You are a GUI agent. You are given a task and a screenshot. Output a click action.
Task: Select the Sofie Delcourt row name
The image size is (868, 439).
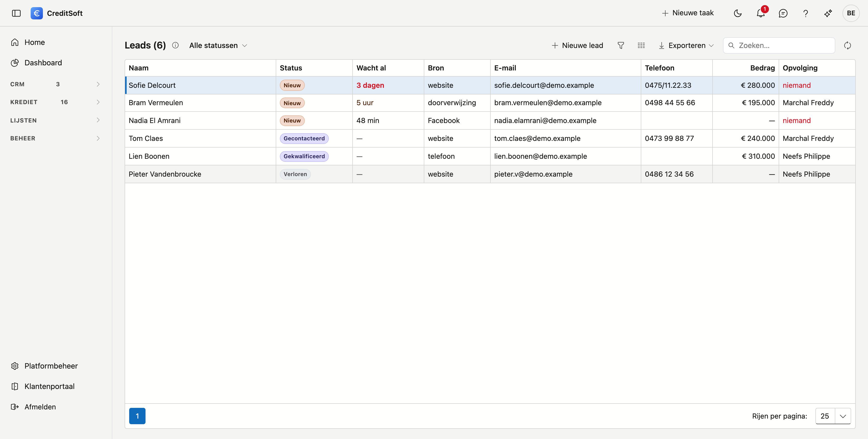[152, 85]
